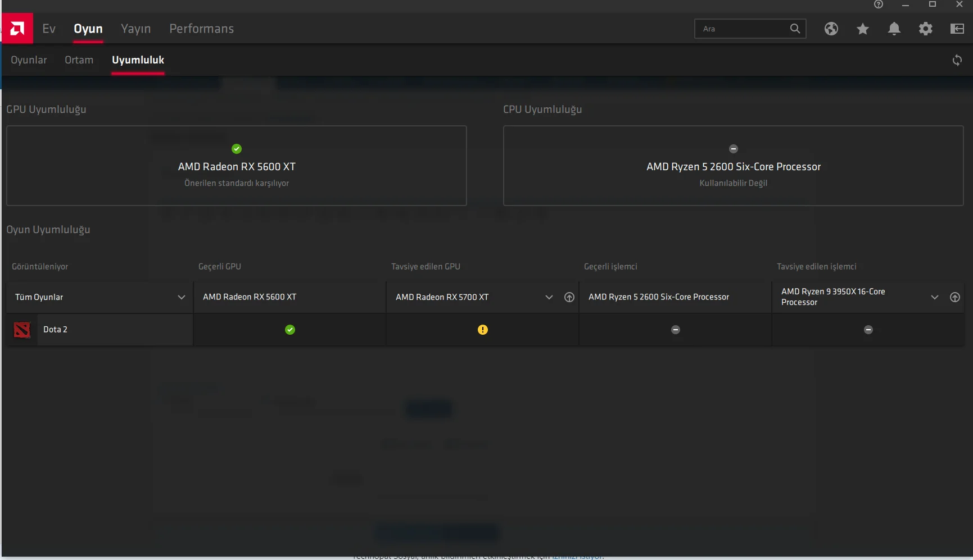Screen dimensions: 973x560
Task: Click upgrade arrow icon next to Ryzen 9 3950X
Action: [955, 297]
